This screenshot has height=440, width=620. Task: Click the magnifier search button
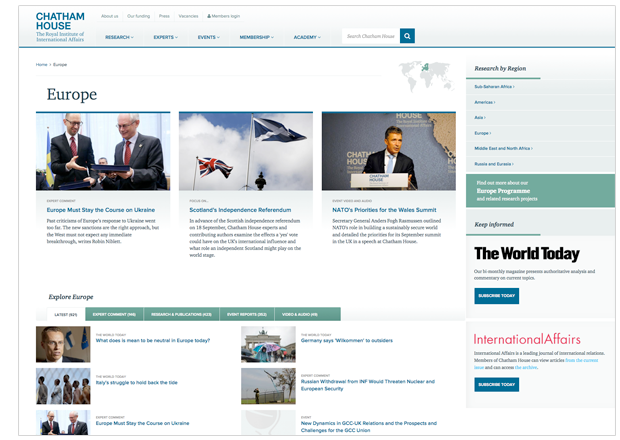[x=407, y=36]
